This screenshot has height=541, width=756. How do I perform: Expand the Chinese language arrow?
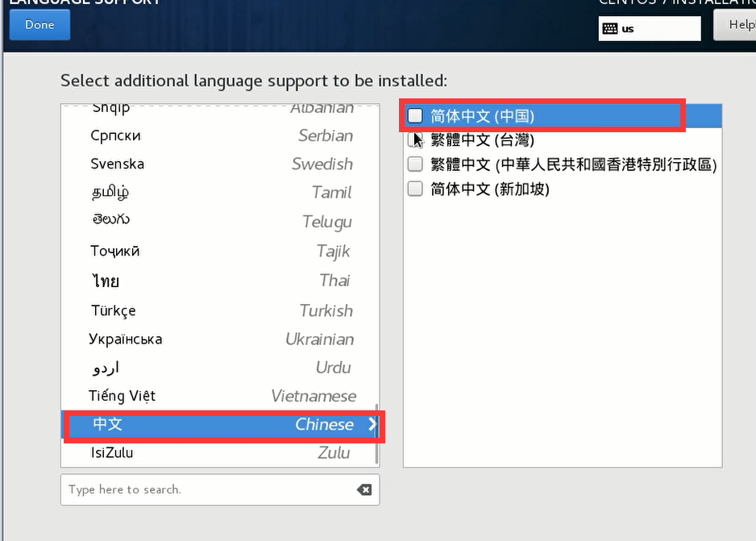pos(372,425)
